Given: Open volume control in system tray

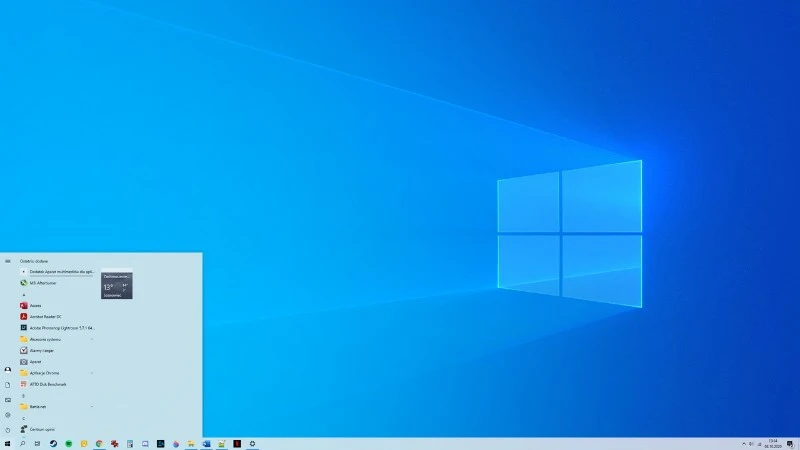Looking at the screenshot, I should 751,444.
